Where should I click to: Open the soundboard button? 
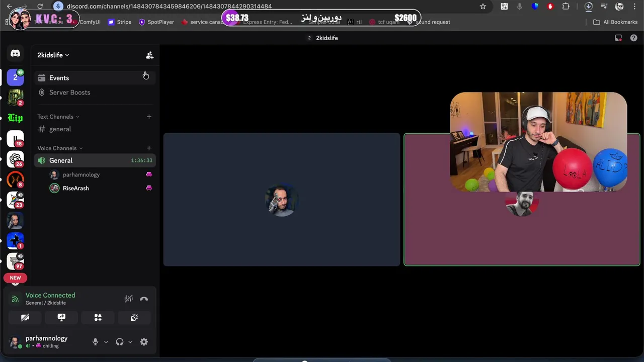[x=134, y=318]
